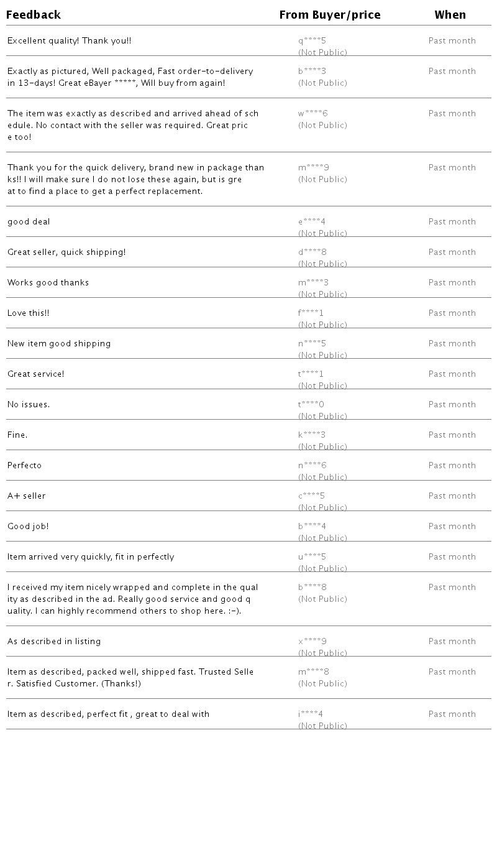Select the "good deal" feedback comment
The image size is (497, 868).
pyautogui.click(x=29, y=222)
